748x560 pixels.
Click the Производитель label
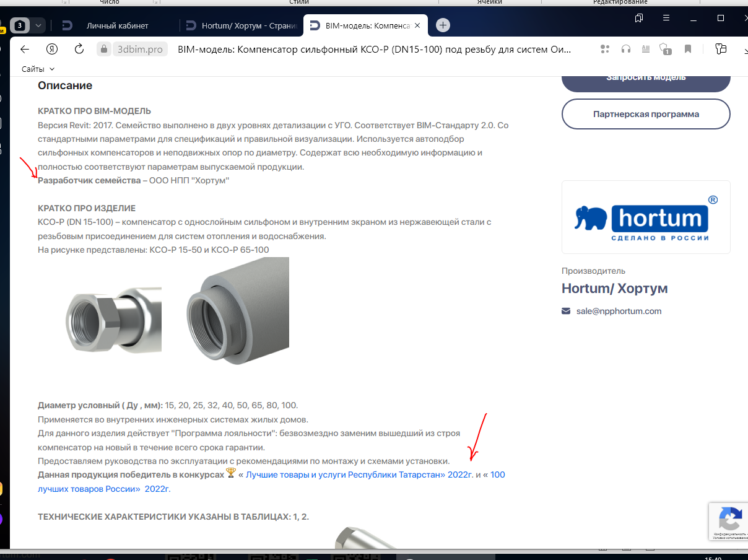[x=593, y=271]
